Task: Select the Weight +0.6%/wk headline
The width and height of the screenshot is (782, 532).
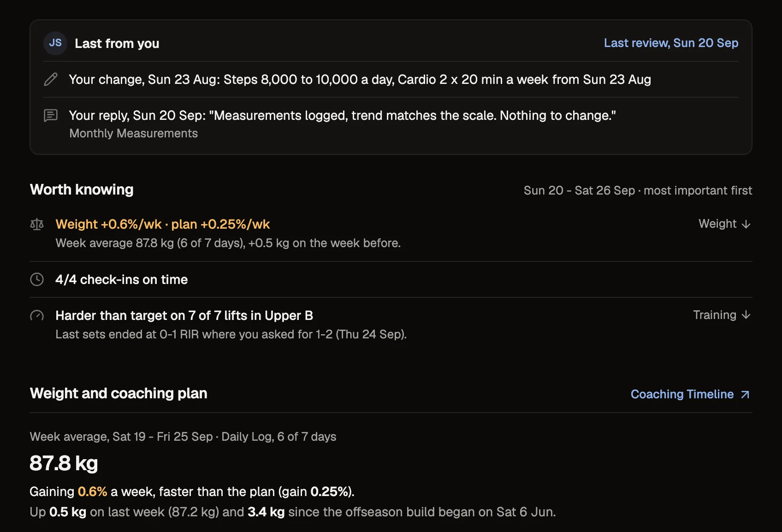Action: tap(162, 224)
